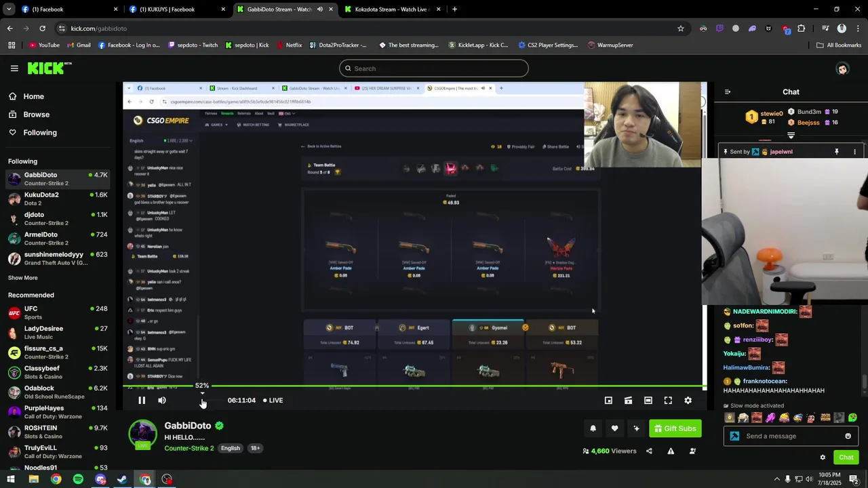Show hidden system tray icons
The width and height of the screenshot is (868, 488).
[x=777, y=479]
